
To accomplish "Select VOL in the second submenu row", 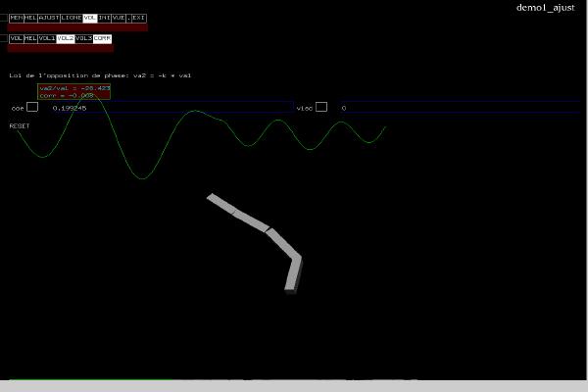I will [x=16, y=38].
